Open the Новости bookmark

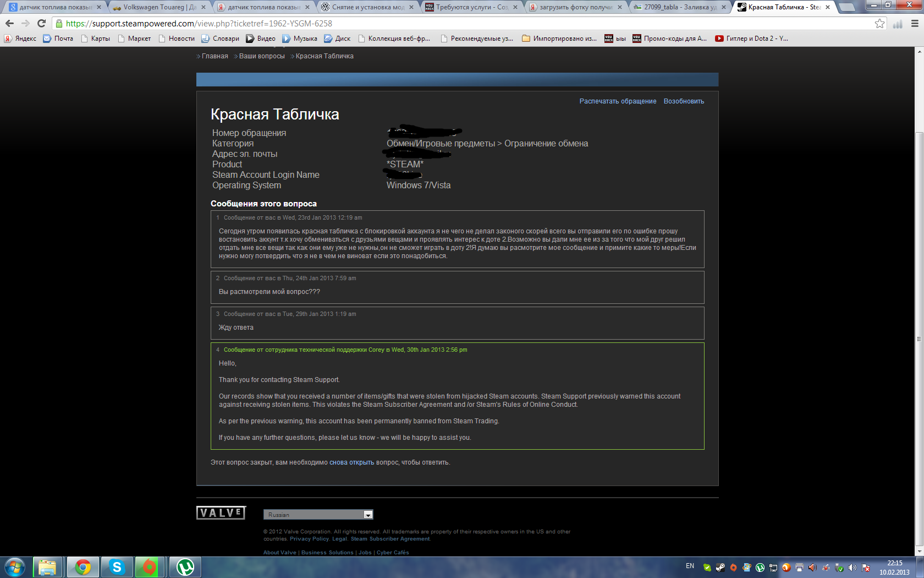176,39
